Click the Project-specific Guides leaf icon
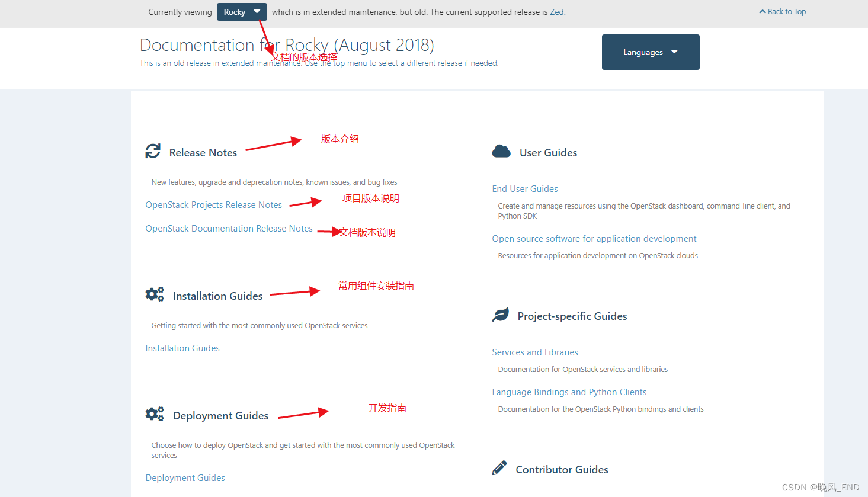 point(501,315)
